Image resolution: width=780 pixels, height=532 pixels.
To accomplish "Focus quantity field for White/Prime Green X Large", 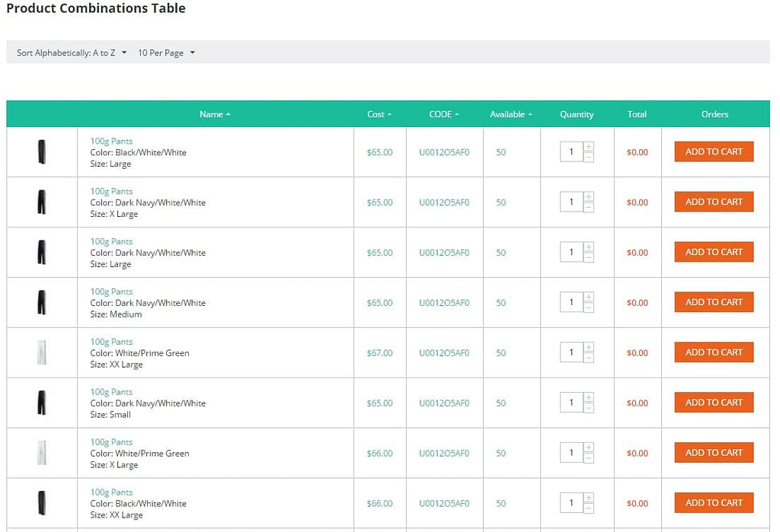I will tap(571, 454).
